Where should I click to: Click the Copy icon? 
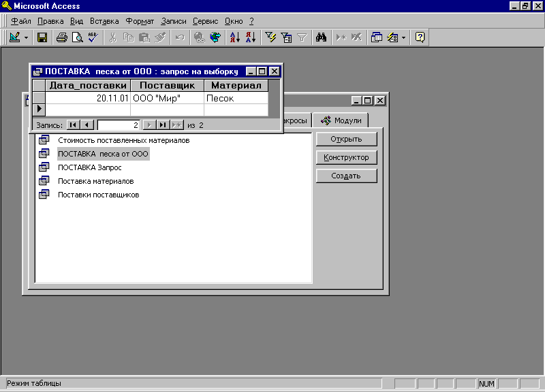(x=128, y=37)
